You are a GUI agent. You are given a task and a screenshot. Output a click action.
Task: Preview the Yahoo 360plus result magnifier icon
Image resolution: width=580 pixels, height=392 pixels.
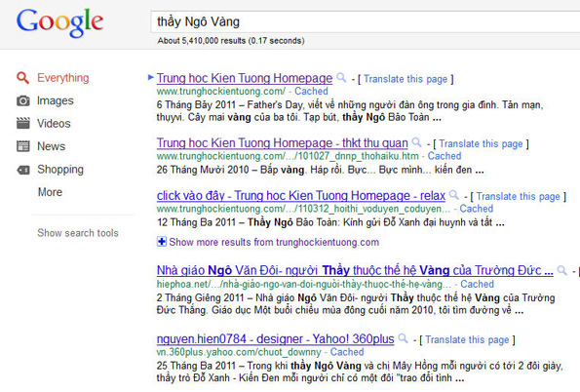pyautogui.click(x=404, y=338)
